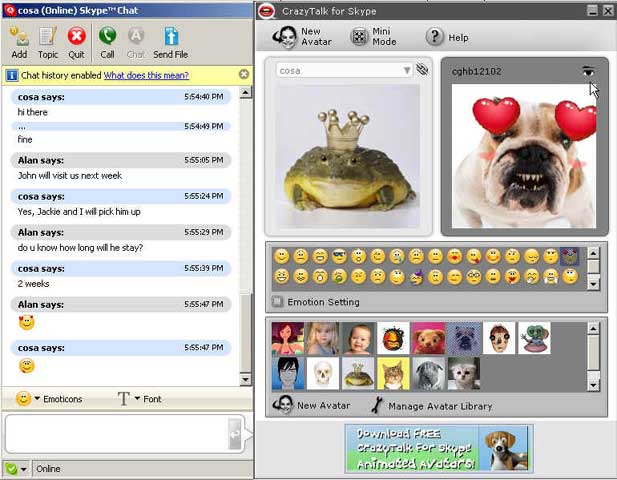Choose the crowned frog thumbnail in library
This screenshot has height=480, width=617.
[x=358, y=373]
